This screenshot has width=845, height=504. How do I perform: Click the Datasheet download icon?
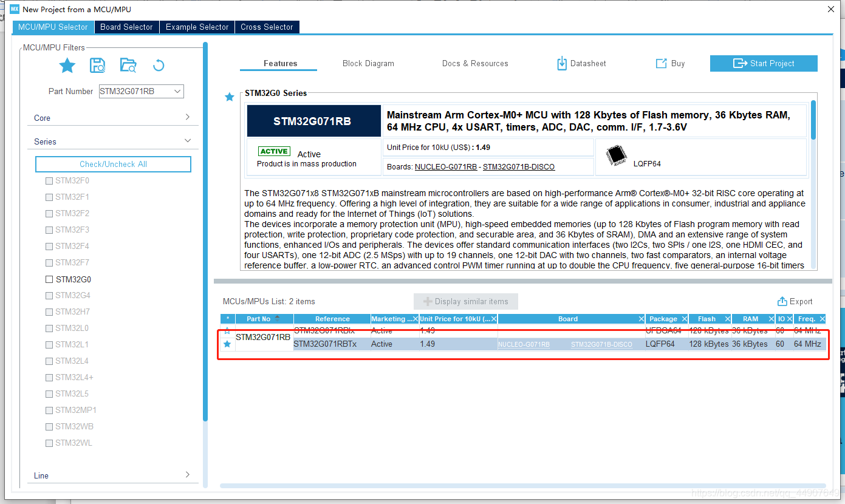point(562,63)
